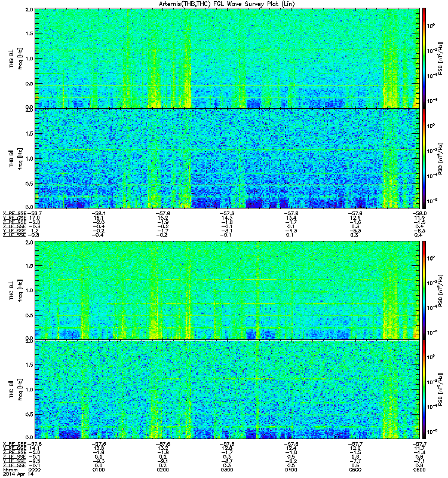Click the X_RE_GSE row label under the THC panels
Image resolution: width=448 pixels, height=478 pixels.
click(14, 444)
